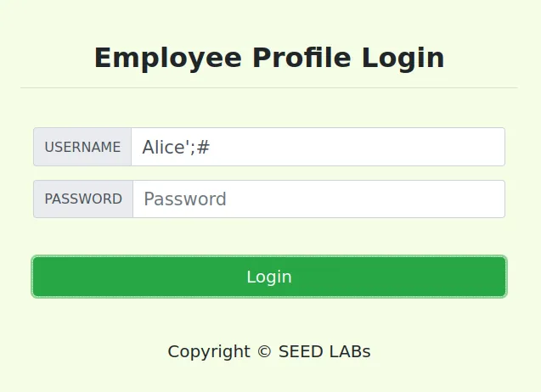The height and width of the screenshot is (392, 541).
Task: Click the divider line below the heading
Action: [x=269, y=87]
